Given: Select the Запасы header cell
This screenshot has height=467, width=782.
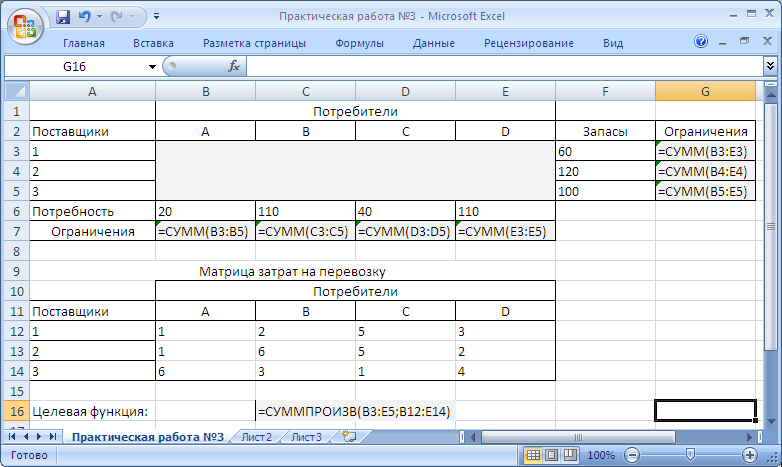Looking at the screenshot, I should 605,131.
